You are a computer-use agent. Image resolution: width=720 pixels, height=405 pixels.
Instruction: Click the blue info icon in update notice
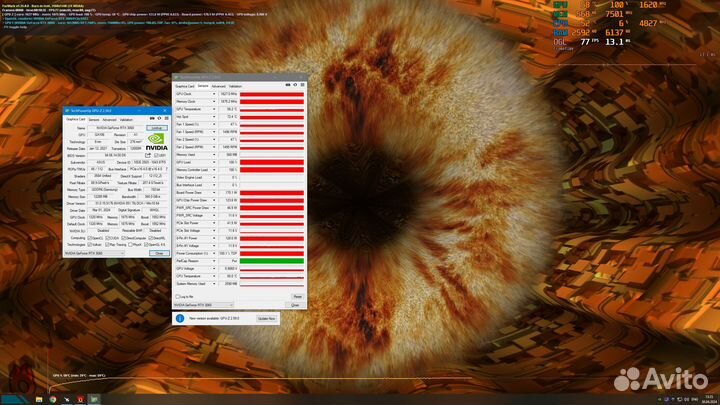180,318
